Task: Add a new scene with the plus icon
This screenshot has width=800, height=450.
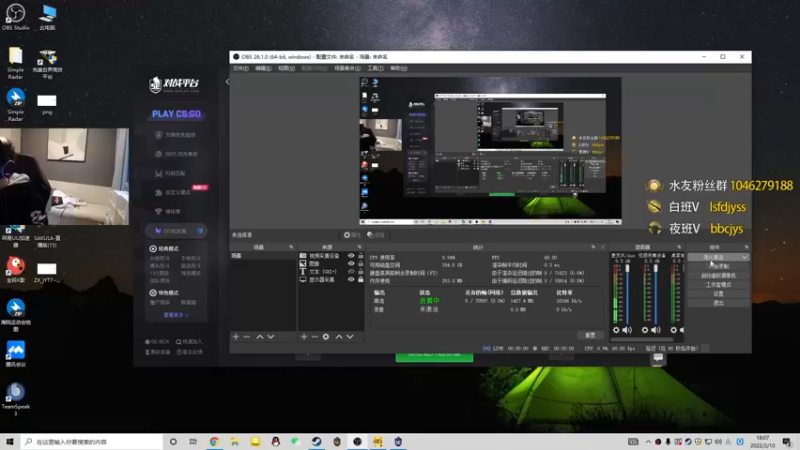Action: point(236,337)
